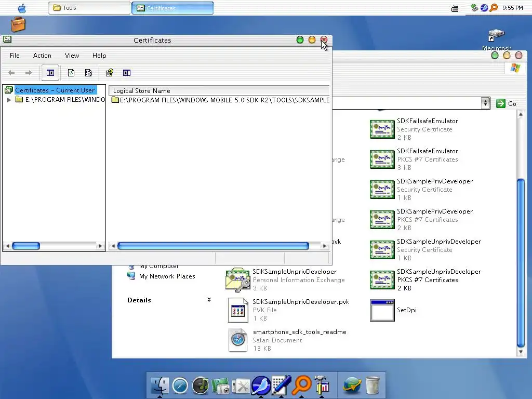Select SDKFailsafeEmulator Security Certificate file
Viewport: 532px width, 399px height.
[414, 129]
